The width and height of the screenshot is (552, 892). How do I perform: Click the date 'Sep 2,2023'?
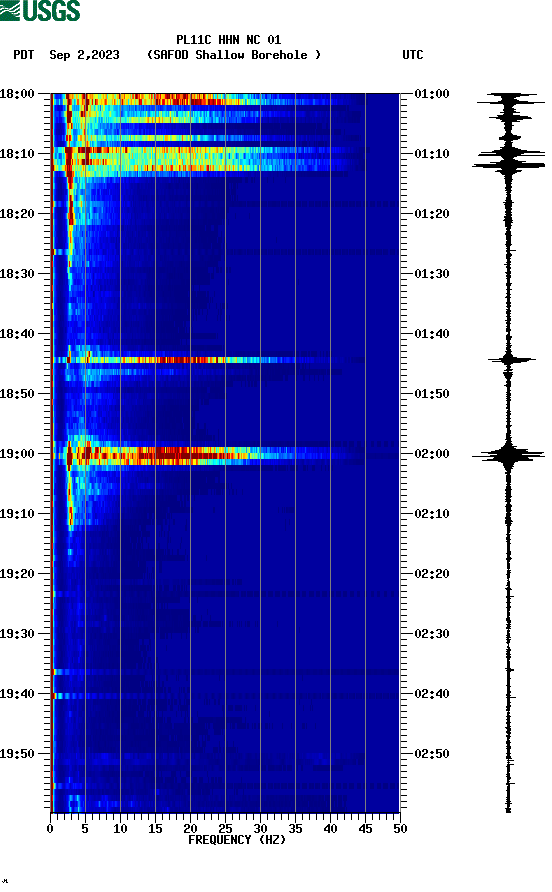tap(84, 55)
